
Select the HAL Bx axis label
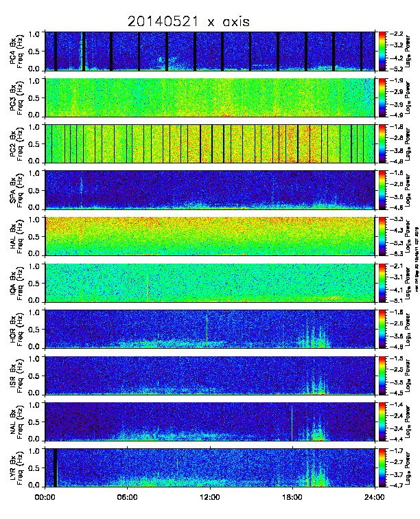coord(13,237)
